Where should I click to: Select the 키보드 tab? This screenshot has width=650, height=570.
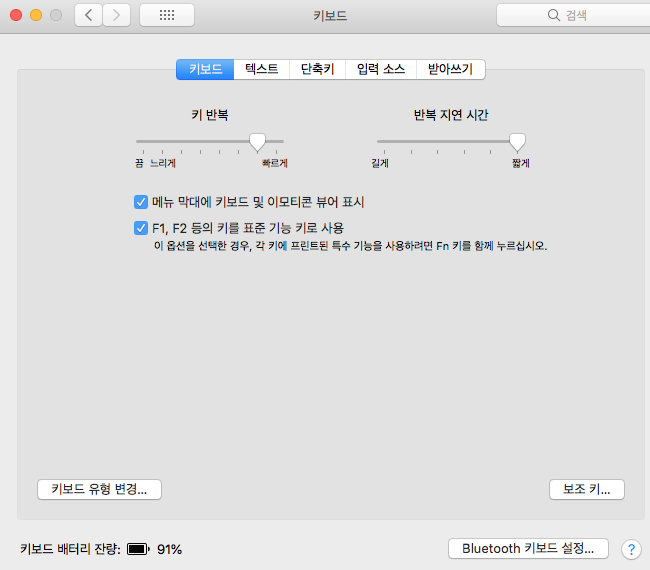[x=205, y=69]
